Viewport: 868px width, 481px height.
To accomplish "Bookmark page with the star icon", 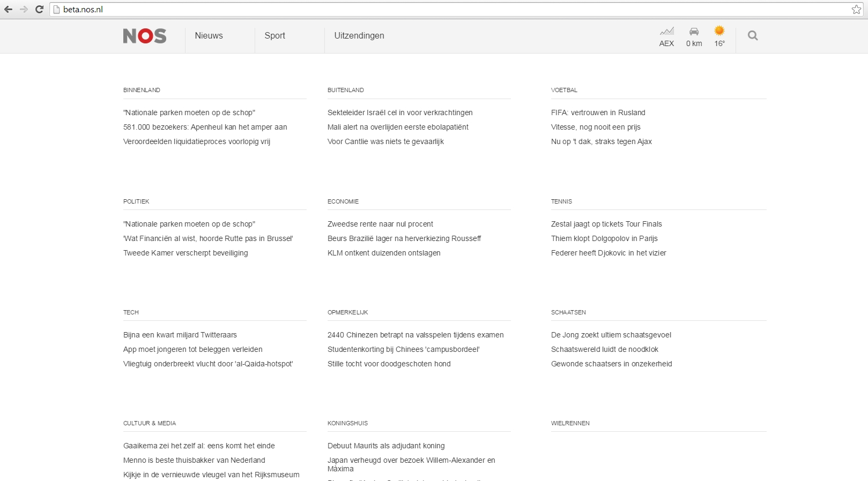I will point(856,9).
